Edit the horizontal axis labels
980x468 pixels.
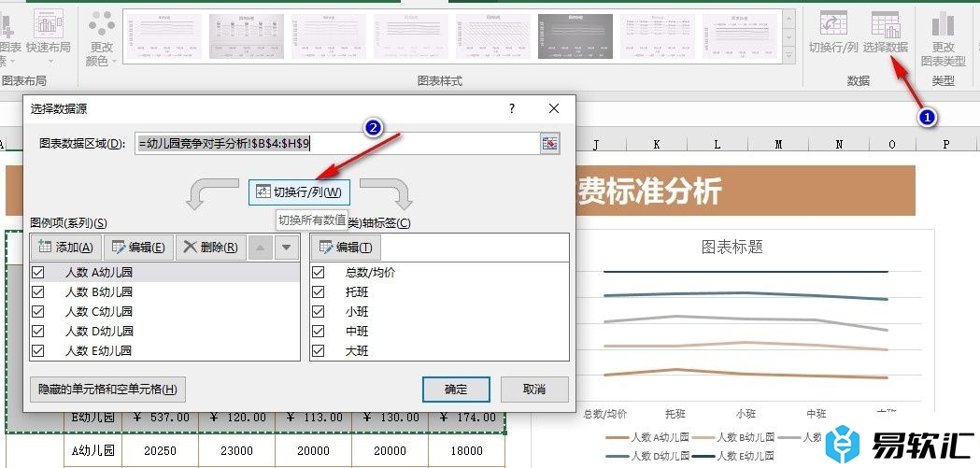pos(346,248)
